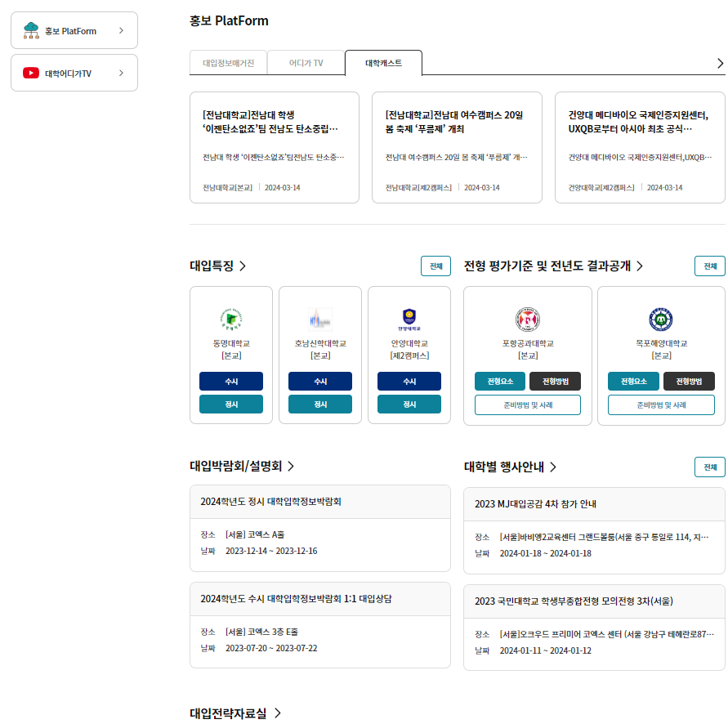Click the 홍보 PlatForm cloud icon in sidebar
Viewport: 728px width, 724px height.
[31, 30]
